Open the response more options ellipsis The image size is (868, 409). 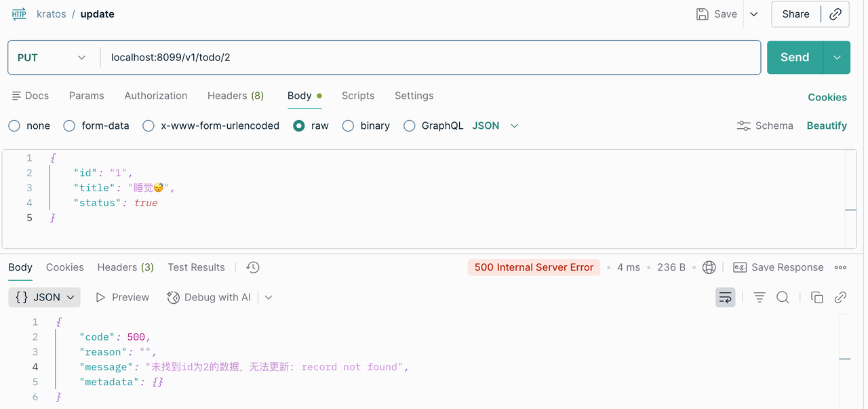coord(840,267)
